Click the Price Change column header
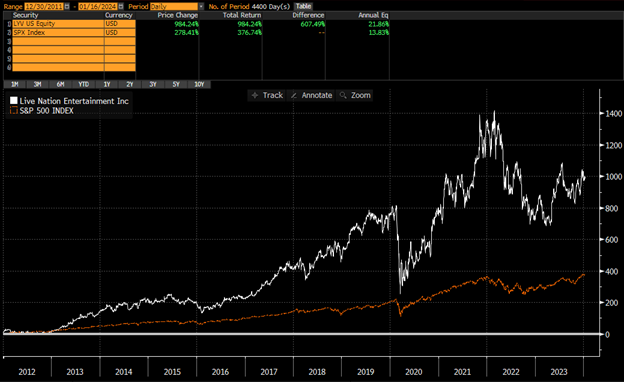 tap(177, 15)
